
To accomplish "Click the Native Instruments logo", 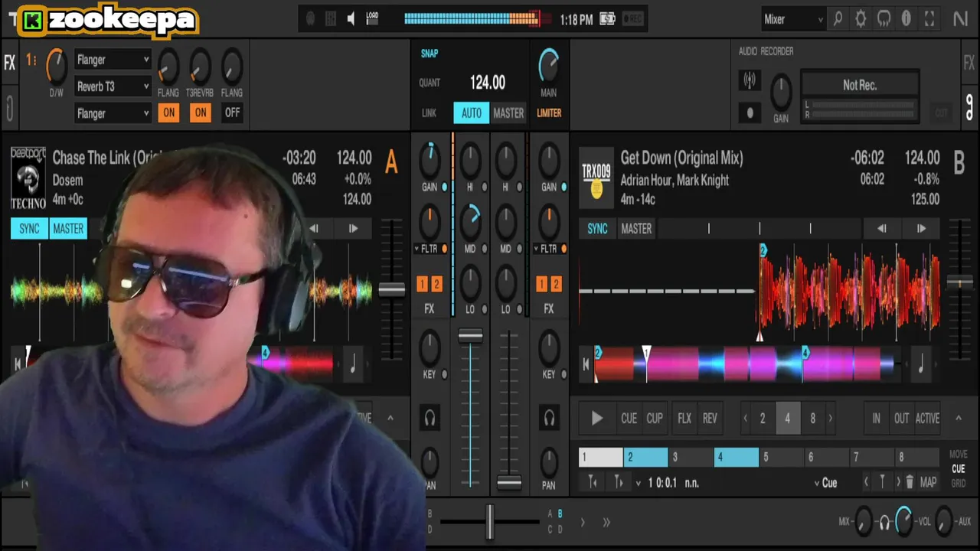I will click(x=960, y=19).
